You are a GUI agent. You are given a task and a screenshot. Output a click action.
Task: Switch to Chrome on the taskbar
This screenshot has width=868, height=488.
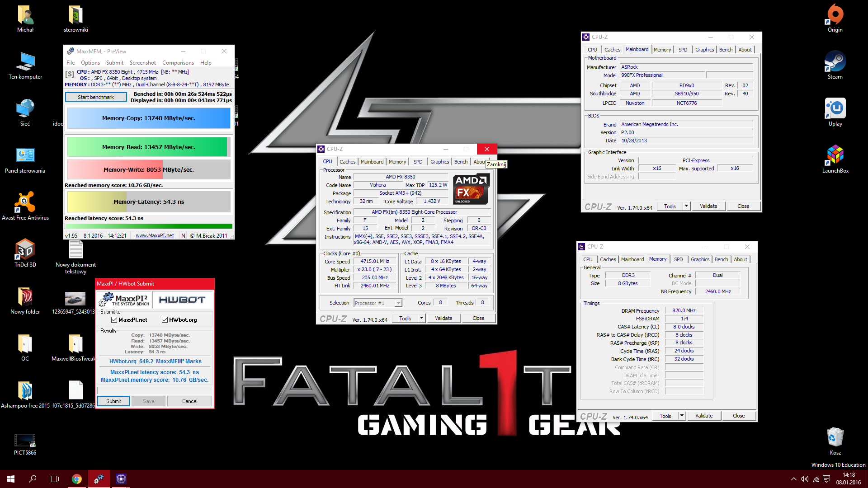77,479
